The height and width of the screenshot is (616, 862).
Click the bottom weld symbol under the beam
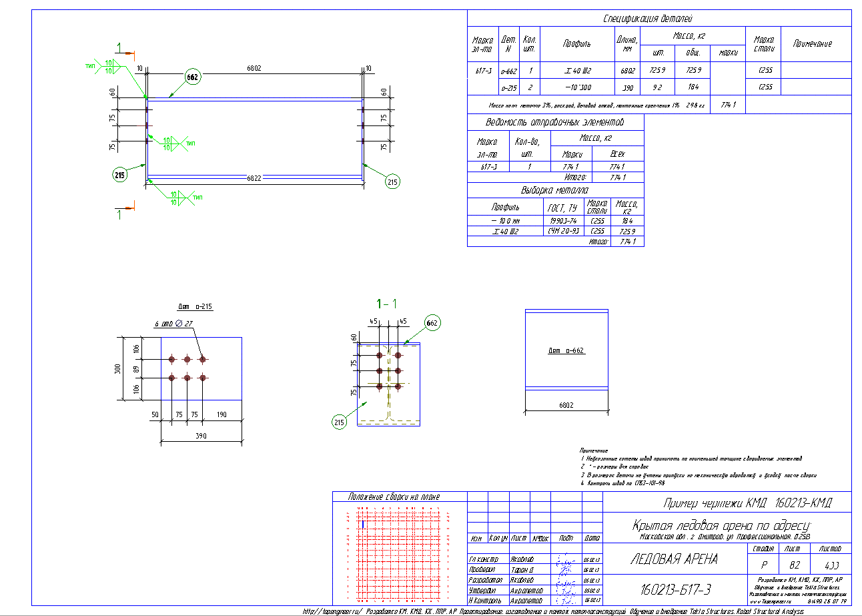pyautogui.click(x=175, y=198)
